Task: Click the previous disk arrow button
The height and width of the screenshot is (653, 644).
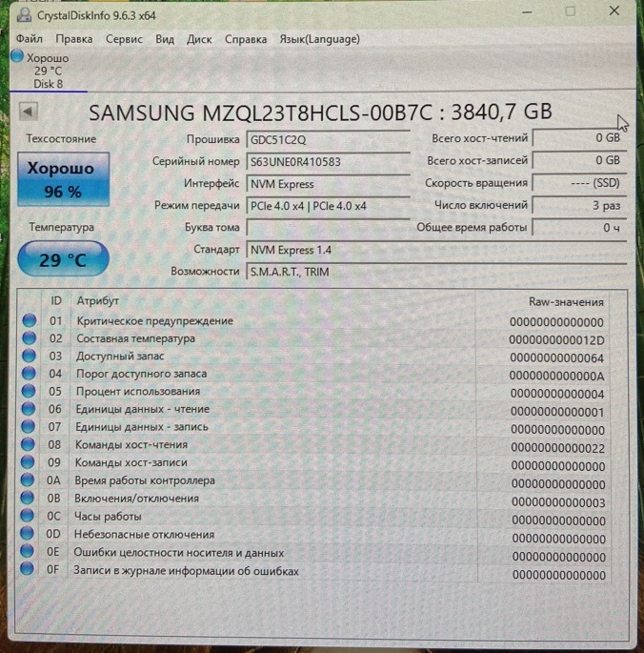Action: point(29,112)
